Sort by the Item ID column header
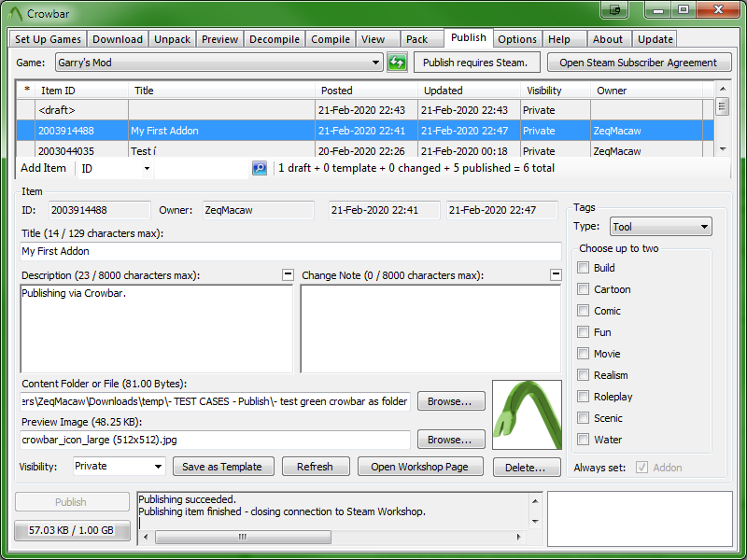This screenshot has width=747, height=560. 81,90
